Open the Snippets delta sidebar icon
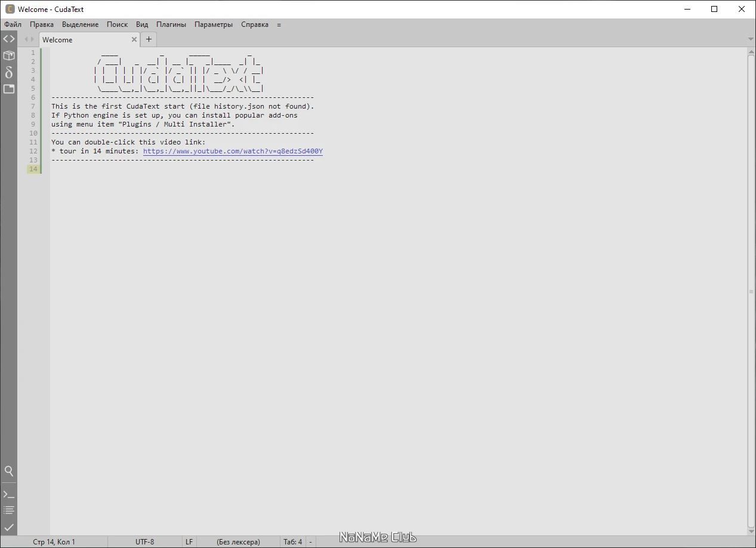756x548 pixels. (x=9, y=72)
